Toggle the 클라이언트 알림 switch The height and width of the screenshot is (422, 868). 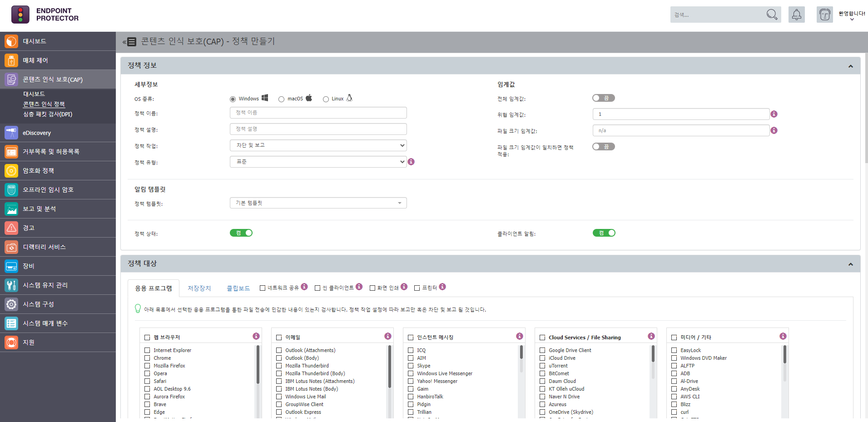coord(604,233)
